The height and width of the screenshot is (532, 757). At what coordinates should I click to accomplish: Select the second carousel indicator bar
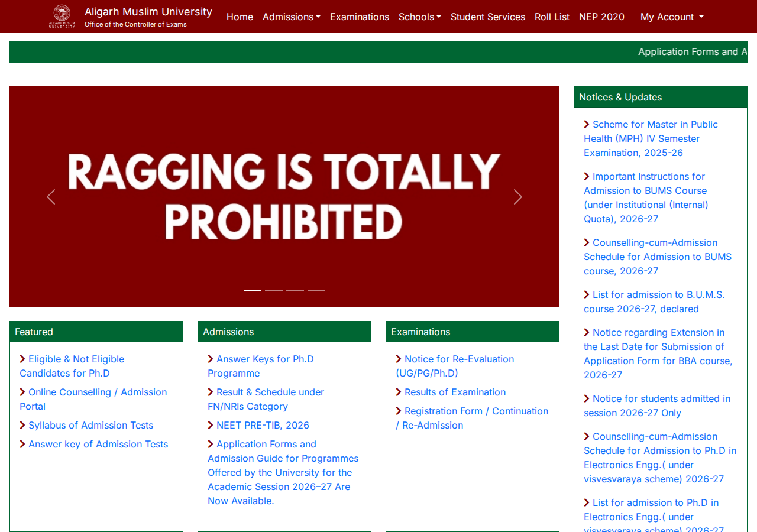(x=274, y=290)
